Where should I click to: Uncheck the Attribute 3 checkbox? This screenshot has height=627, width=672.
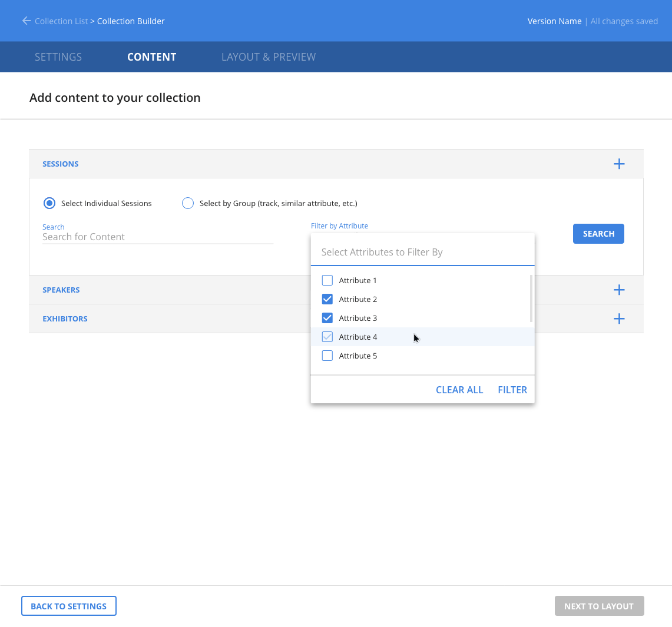point(327,318)
